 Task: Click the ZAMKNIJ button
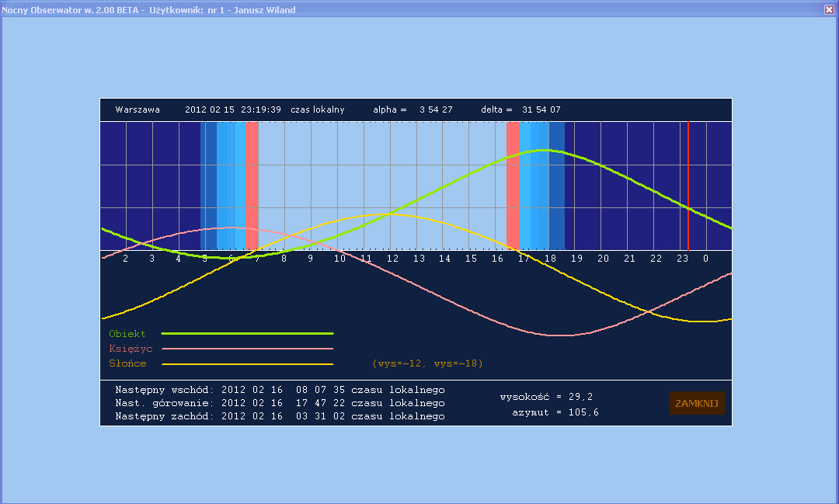[697, 403]
